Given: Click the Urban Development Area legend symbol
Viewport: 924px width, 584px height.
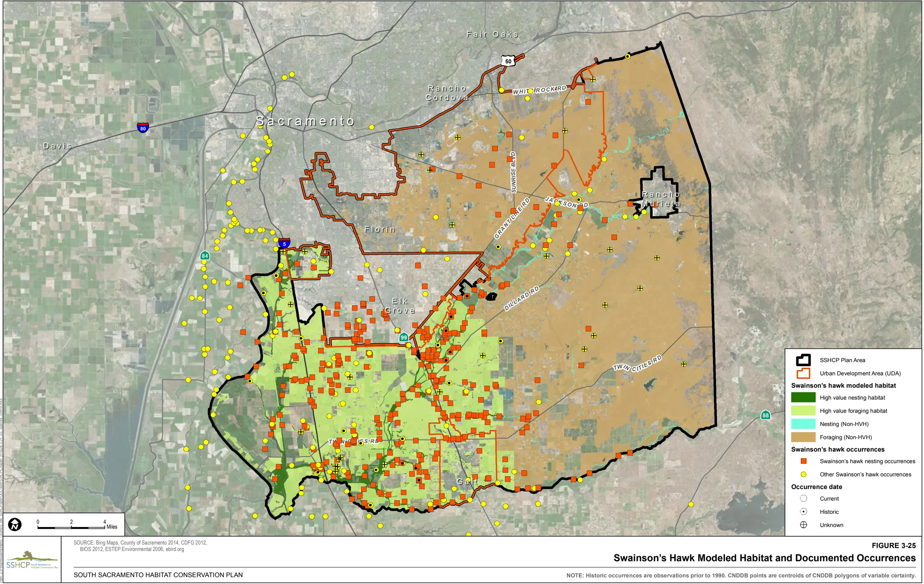Looking at the screenshot, I should click(803, 373).
